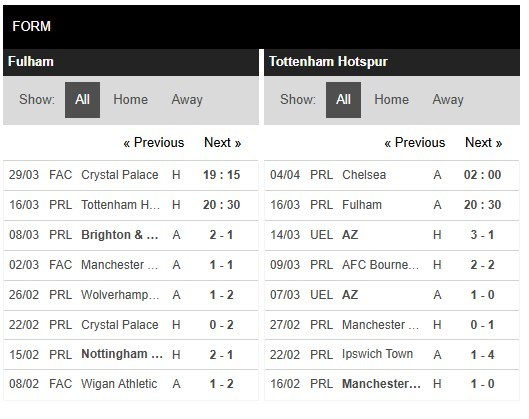The image size is (529, 419).
Task: Select Tottenham's AFC Bournemouth match row
Action: pyautogui.click(x=392, y=265)
